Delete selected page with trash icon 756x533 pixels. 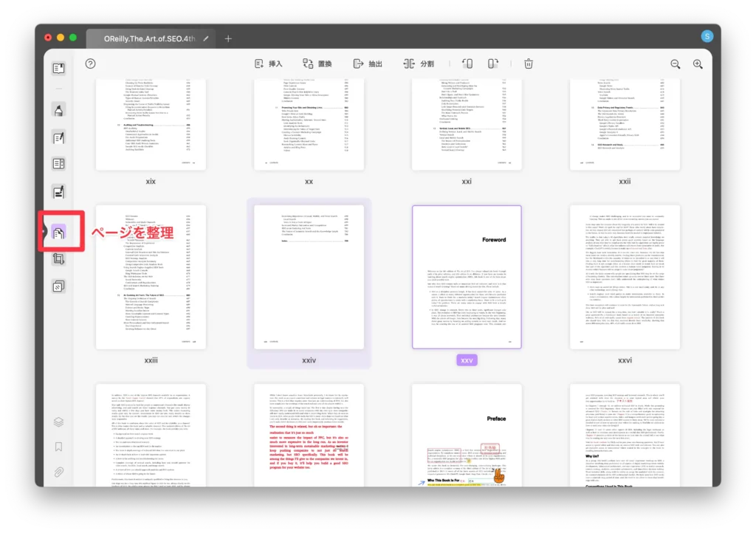pos(529,64)
